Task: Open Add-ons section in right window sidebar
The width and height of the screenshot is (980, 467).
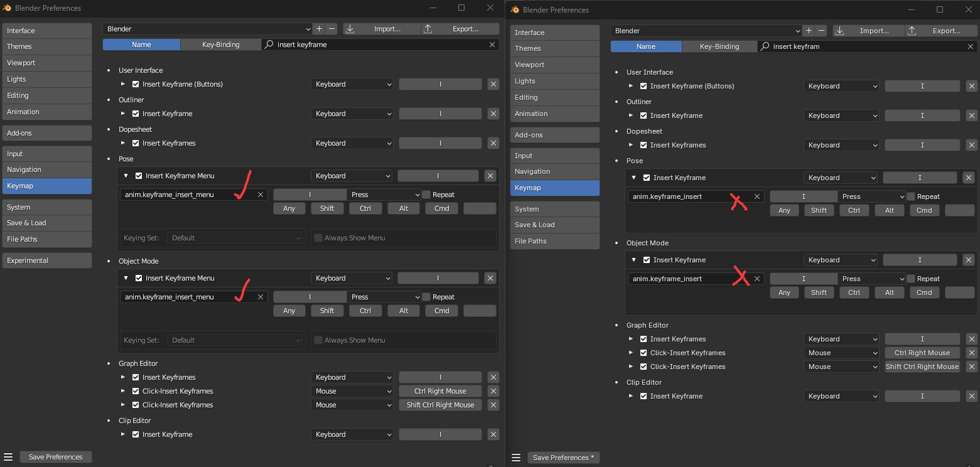Action: pyautogui.click(x=555, y=135)
